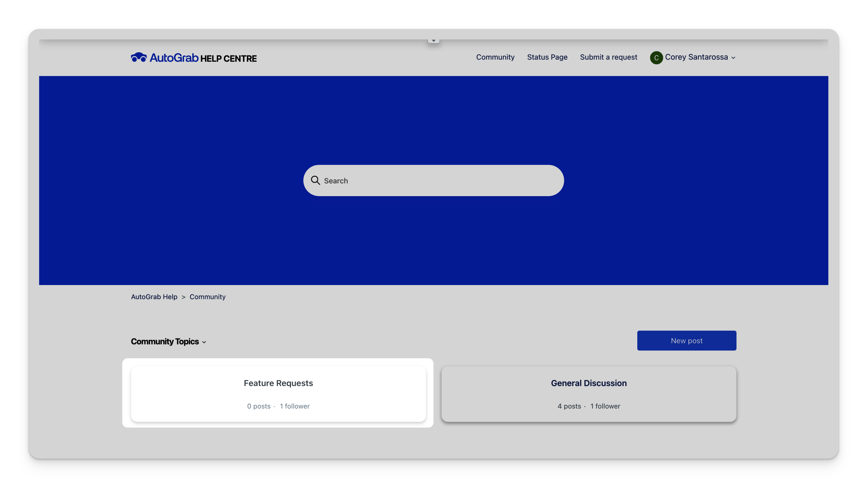Viewport: 868px width, 488px height.
Task: Click the Corey Santarossa user name
Action: (696, 57)
